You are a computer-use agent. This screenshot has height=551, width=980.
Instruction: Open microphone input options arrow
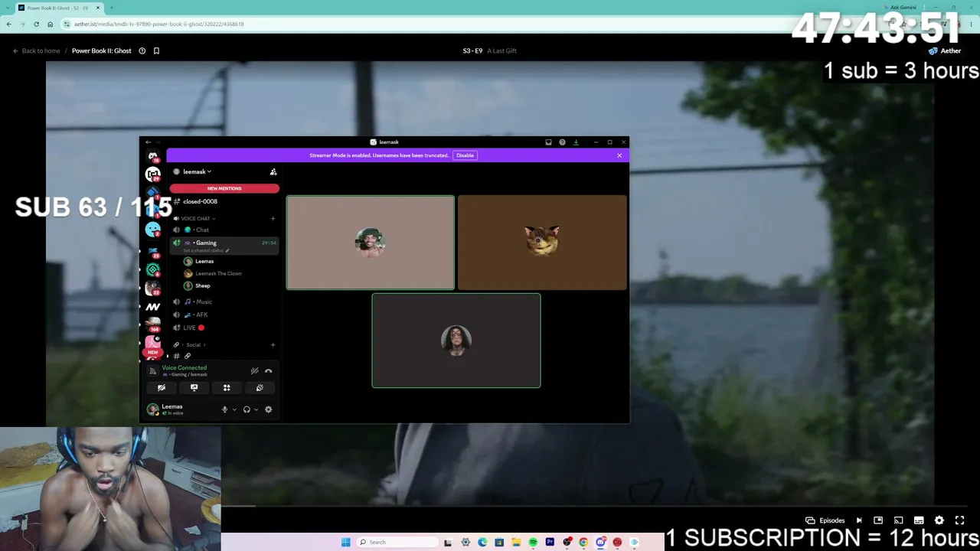[234, 409]
